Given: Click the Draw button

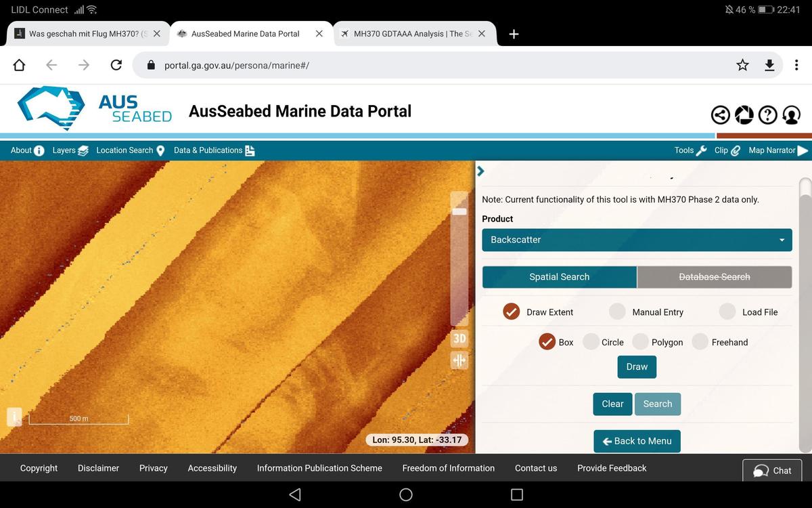Looking at the screenshot, I should pos(637,366).
